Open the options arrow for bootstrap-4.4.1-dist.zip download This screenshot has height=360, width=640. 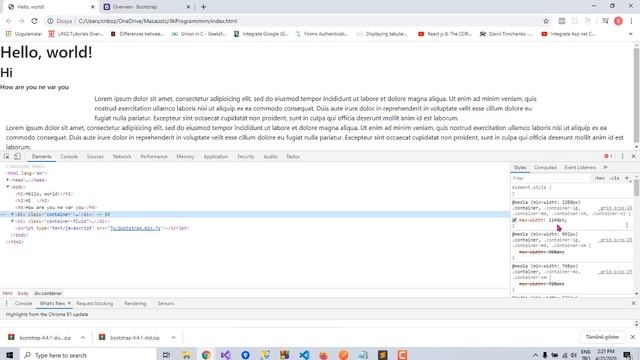point(173,338)
